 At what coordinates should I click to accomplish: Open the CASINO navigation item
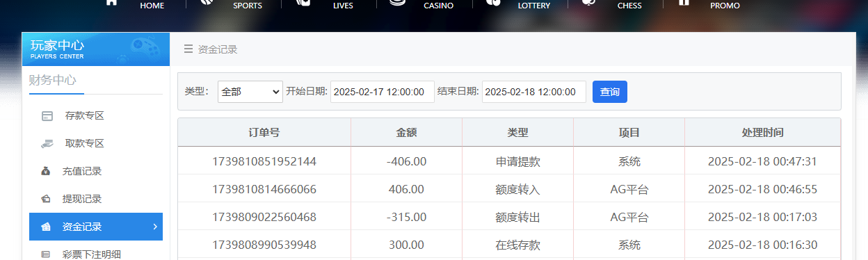click(438, 6)
